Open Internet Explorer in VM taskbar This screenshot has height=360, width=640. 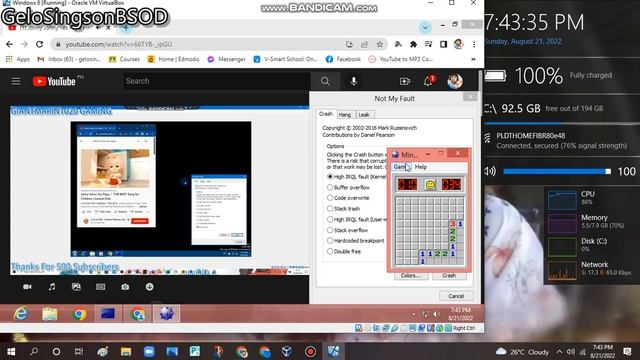(21, 314)
